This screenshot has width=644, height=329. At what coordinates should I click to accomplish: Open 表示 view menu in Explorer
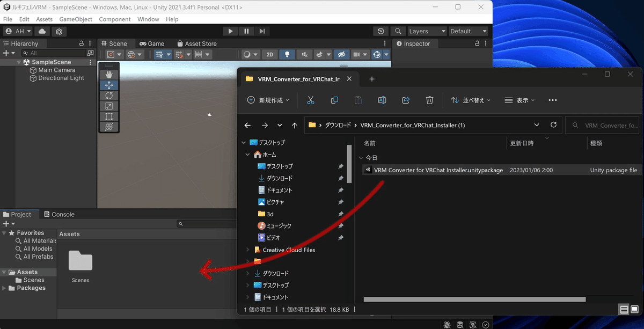click(x=520, y=100)
